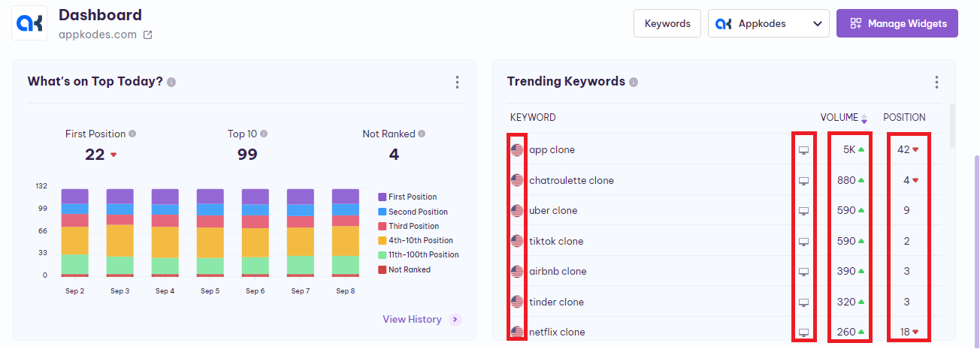Viewport: 980px width, 349px height.
Task: Click US flag icon for app clone
Action: [517, 150]
